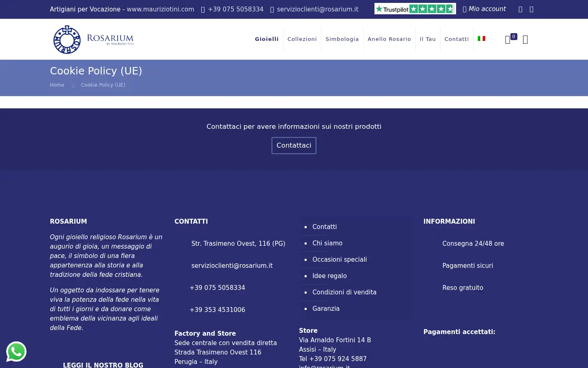
Task: Go to Il Tau page
Action: [x=428, y=39]
